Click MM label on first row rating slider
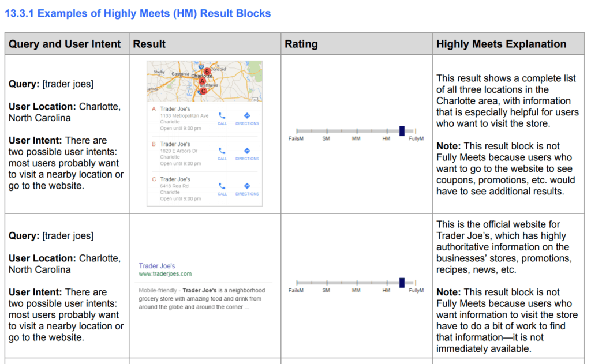The image size is (591, 364). click(x=356, y=138)
